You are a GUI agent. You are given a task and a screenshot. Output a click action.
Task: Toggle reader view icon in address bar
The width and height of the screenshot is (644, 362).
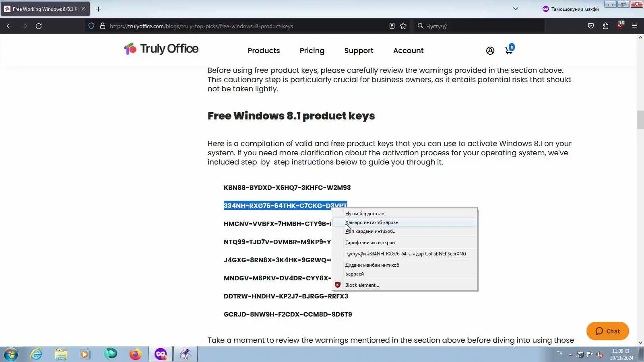coord(392,26)
